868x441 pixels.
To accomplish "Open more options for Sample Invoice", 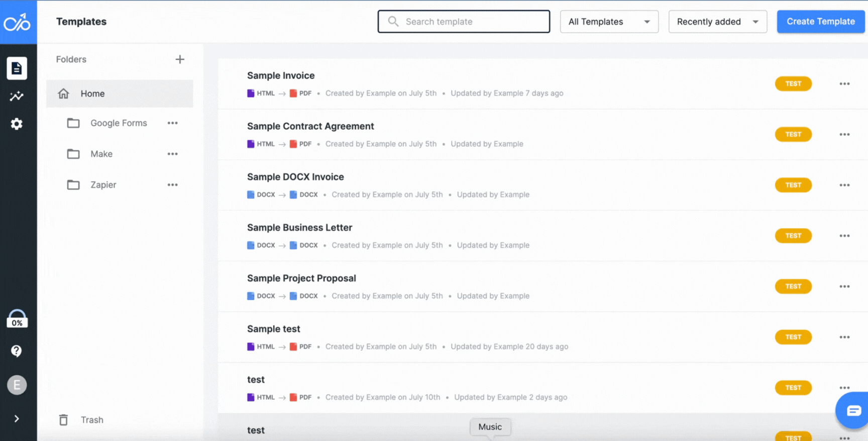I will click(x=844, y=84).
